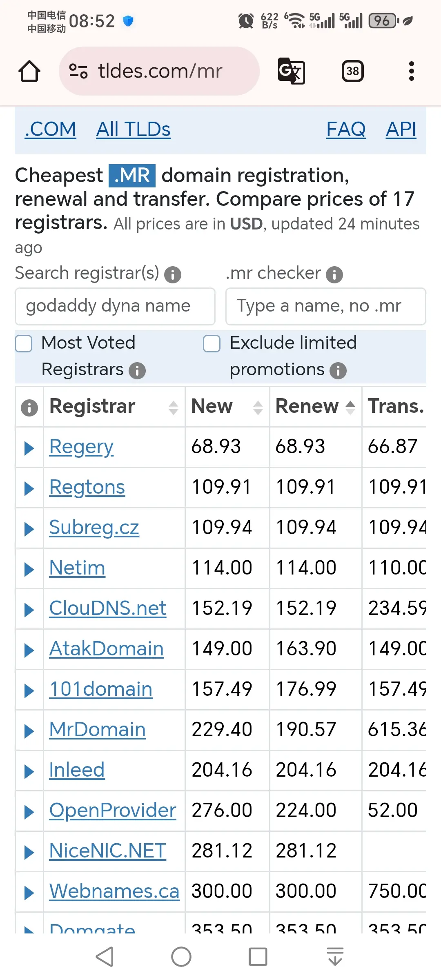Visit the MrDomain registrar link
The width and height of the screenshot is (441, 980).
point(98,730)
